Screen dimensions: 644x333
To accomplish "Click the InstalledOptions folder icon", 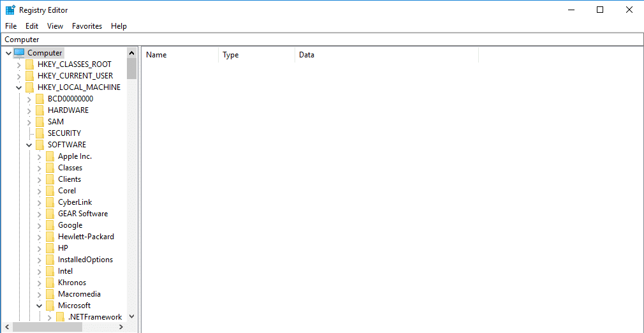I will coord(50,260).
